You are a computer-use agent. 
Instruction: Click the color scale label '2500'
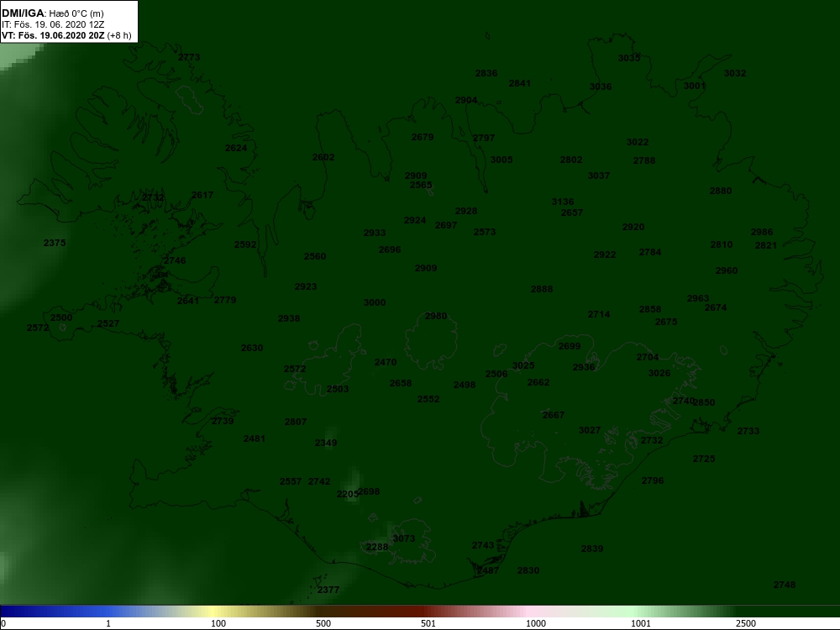pos(746,623)
